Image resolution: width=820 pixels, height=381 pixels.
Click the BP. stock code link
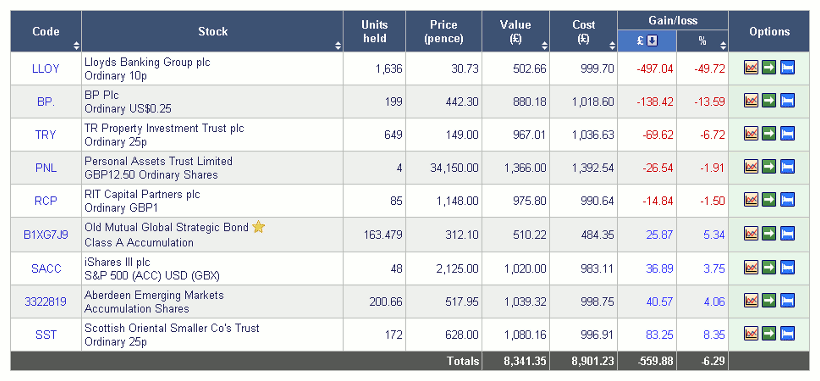[x=46, y=102]
